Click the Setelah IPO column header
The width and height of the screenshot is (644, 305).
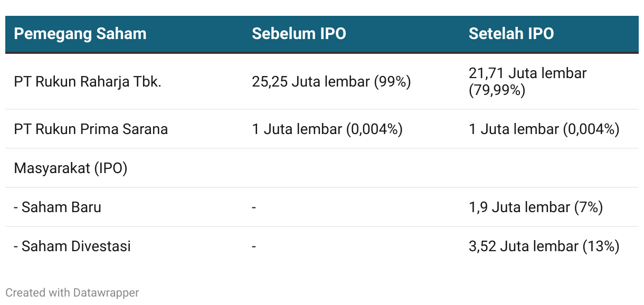512,34
